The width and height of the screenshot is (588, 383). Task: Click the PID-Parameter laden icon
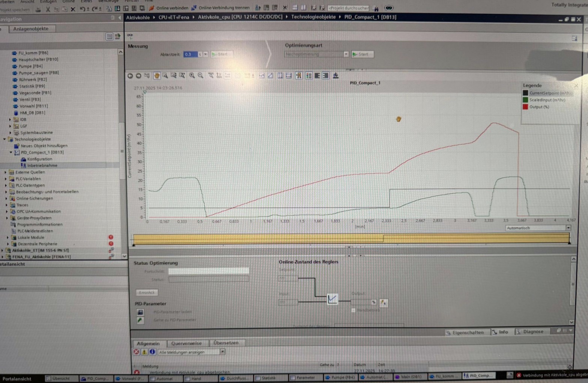140,312
